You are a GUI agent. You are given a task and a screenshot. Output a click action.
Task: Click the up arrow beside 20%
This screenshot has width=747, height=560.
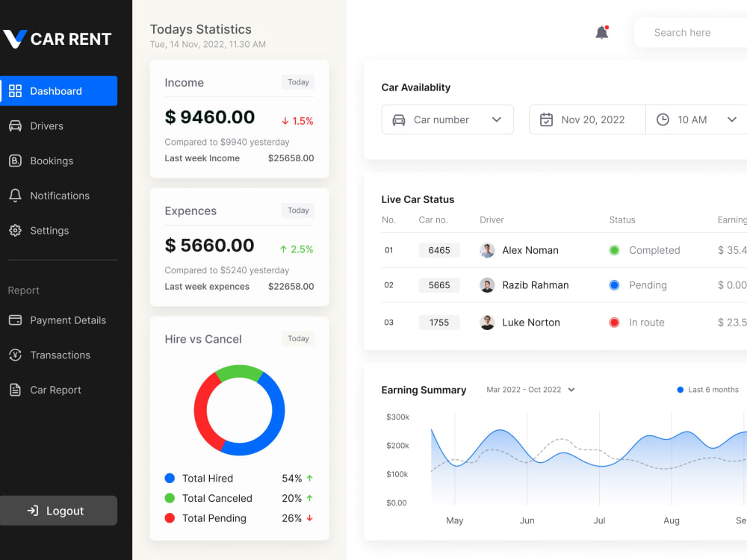click(310, 498)
